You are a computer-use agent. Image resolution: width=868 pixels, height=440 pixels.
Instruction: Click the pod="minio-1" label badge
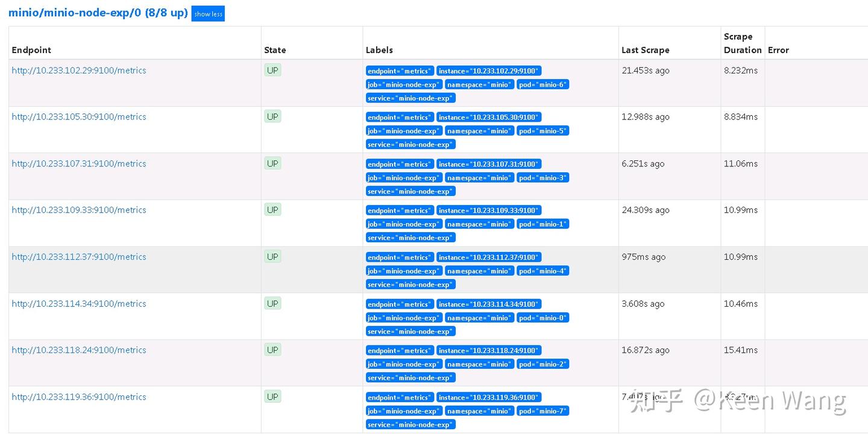[542, 224]
